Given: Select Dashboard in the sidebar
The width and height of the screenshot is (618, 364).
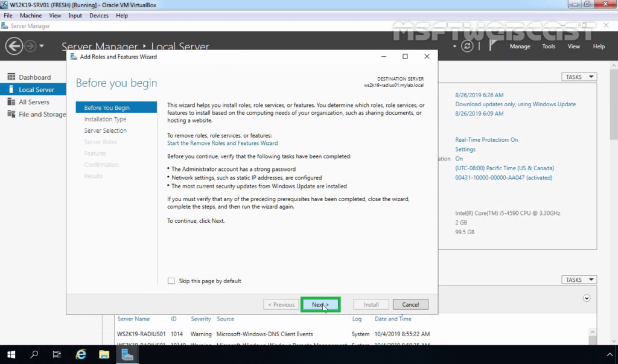Looking at the screenshot, I should pyautogui.click(x=33, y=77).
